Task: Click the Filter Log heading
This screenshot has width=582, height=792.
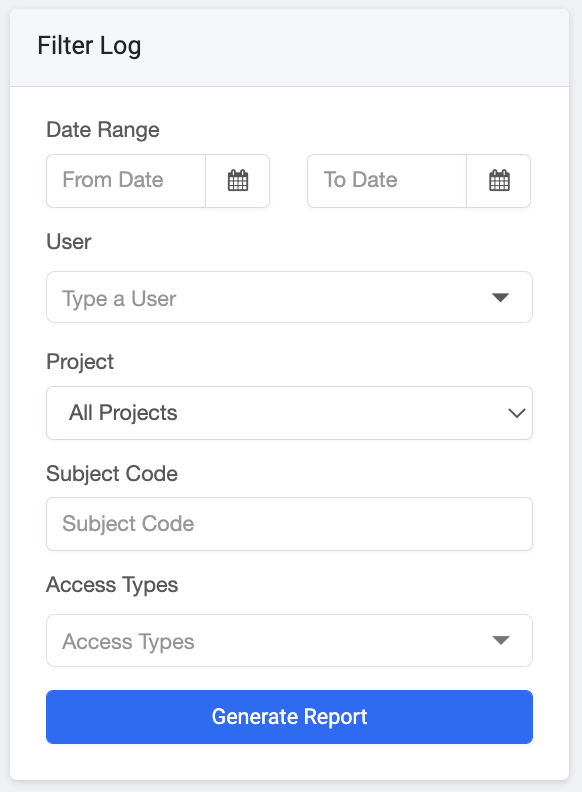Action: [89, 46]
